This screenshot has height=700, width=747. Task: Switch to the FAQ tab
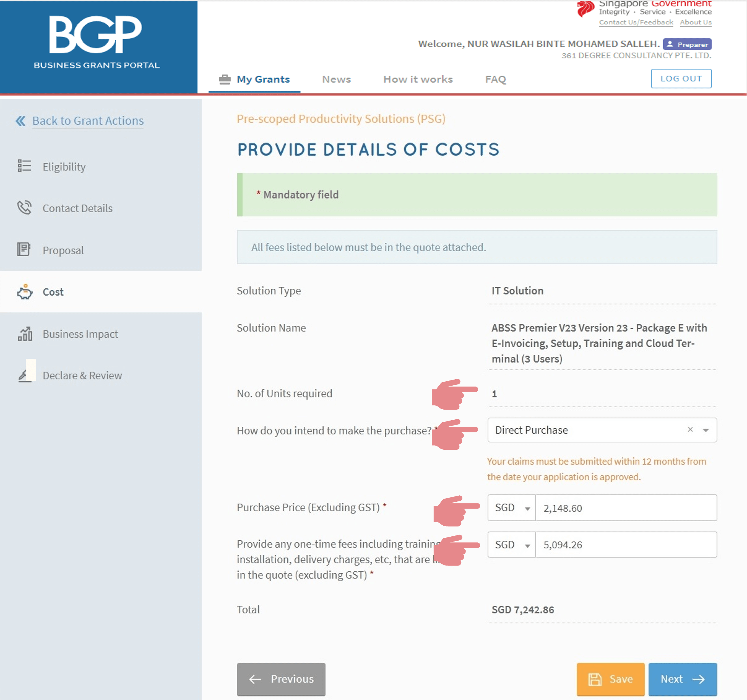pos(495,79)
